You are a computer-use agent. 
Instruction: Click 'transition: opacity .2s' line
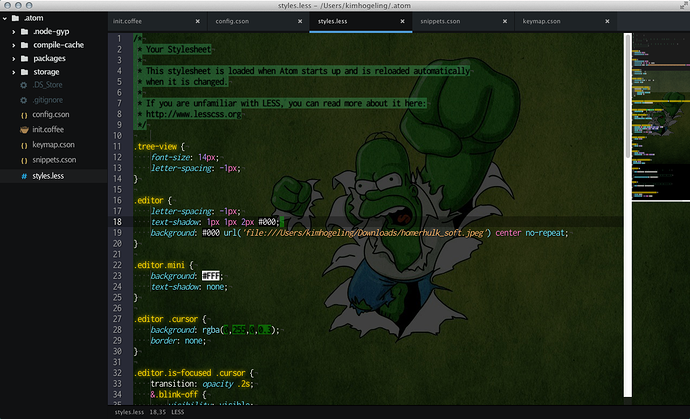click(202, 384)
